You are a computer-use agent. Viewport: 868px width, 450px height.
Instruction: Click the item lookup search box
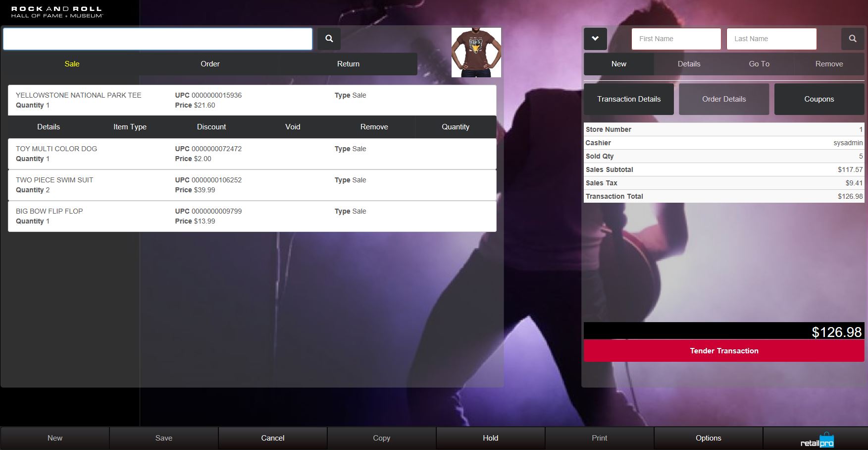[x=157, y=39]
